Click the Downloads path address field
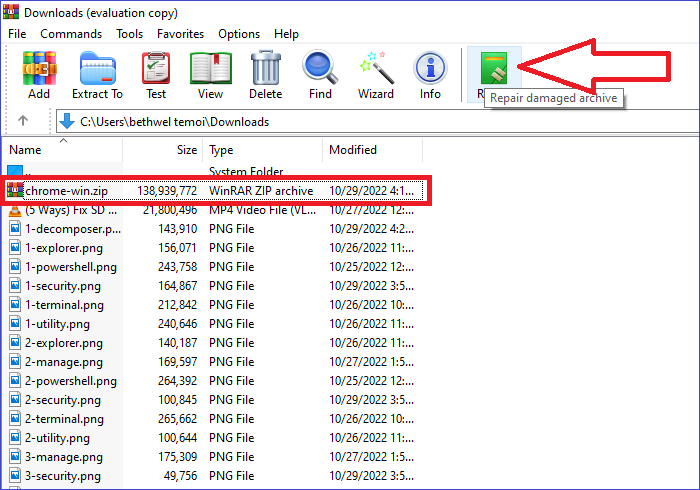700x490 pixels. coord(380,121)
